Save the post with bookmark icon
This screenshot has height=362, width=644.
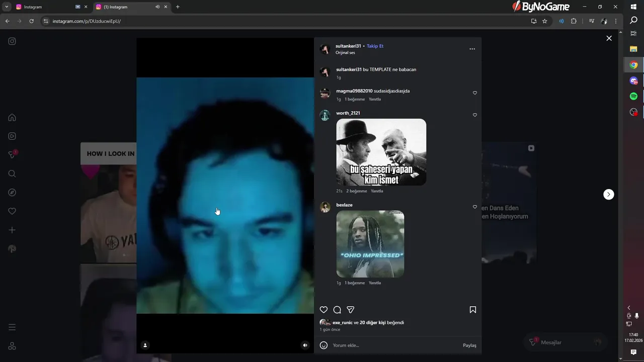[473, 310]
